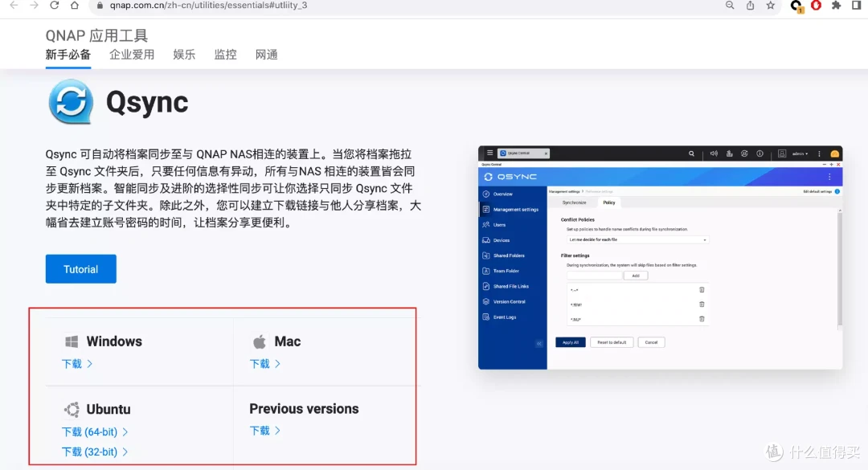The height and width of the screenshot is (470, 868).
Task: Switch to the 新手必备 tab
Action: coord(68,55)
